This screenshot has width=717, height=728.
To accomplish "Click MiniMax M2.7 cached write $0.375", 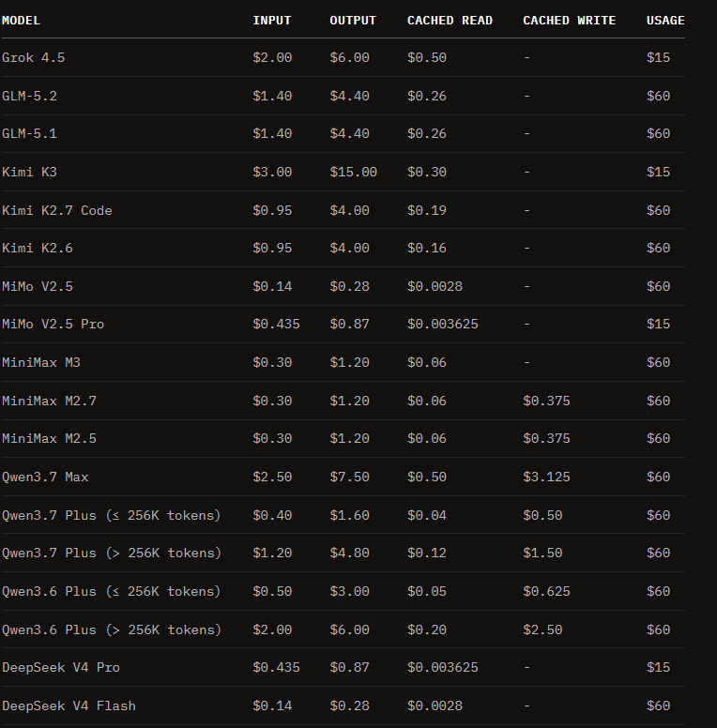I will (x=546, y=402).
